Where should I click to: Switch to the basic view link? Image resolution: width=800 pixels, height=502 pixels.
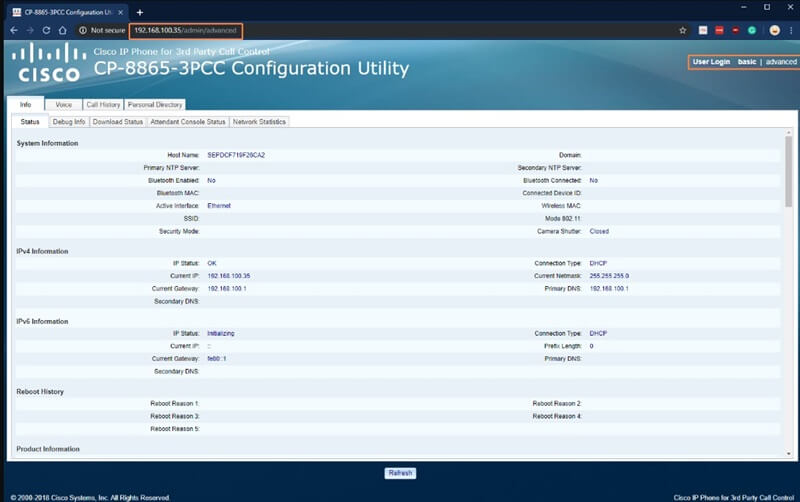coord(747,62)
